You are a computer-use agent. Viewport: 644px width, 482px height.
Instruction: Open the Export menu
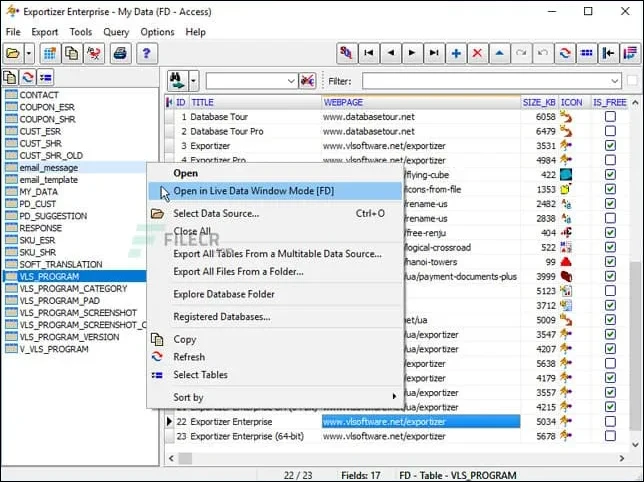[x=45, y=32]
